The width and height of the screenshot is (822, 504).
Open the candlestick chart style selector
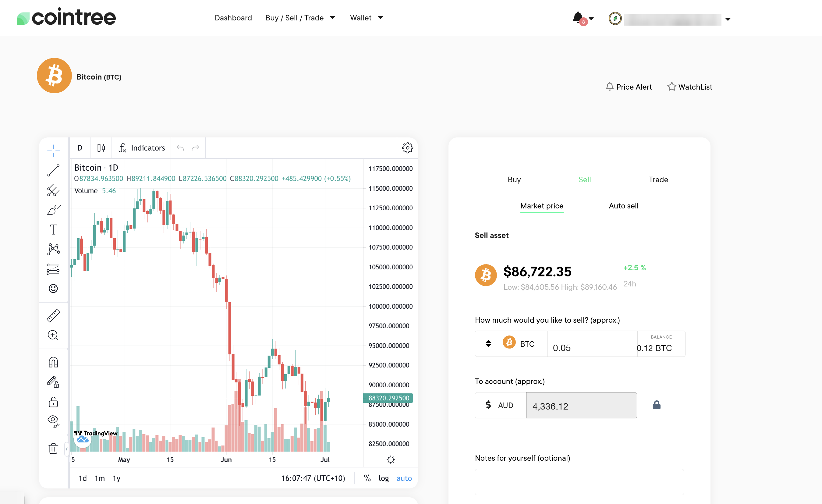tap(101, 148)
